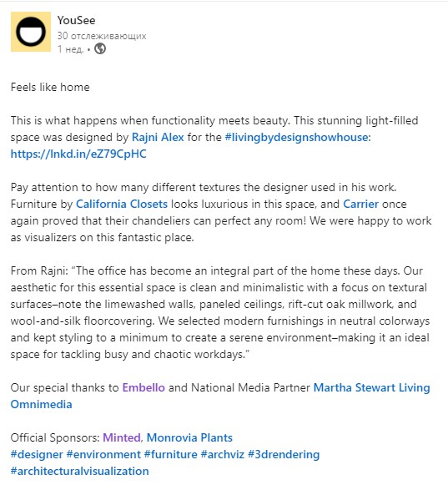Follow the #livingbydesignshowhouse hashtag
The image size is (448, 485).
tap(298, 137)
